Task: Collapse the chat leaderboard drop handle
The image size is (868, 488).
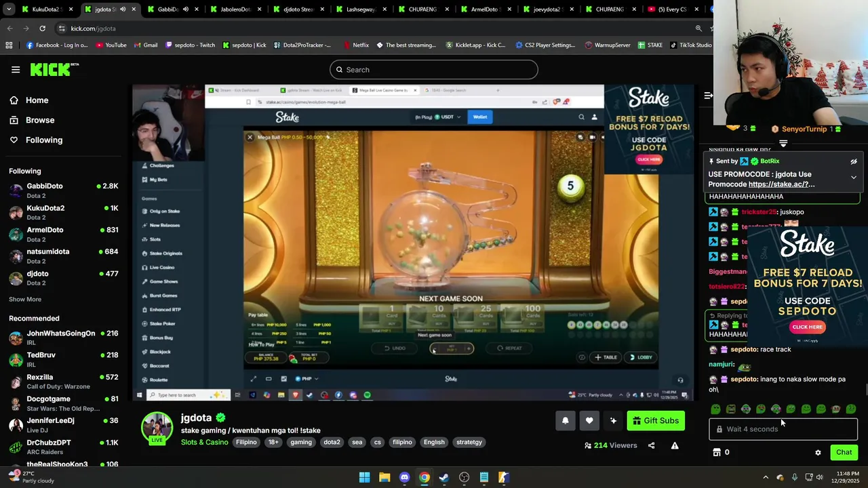Action: tap(783, 143)
